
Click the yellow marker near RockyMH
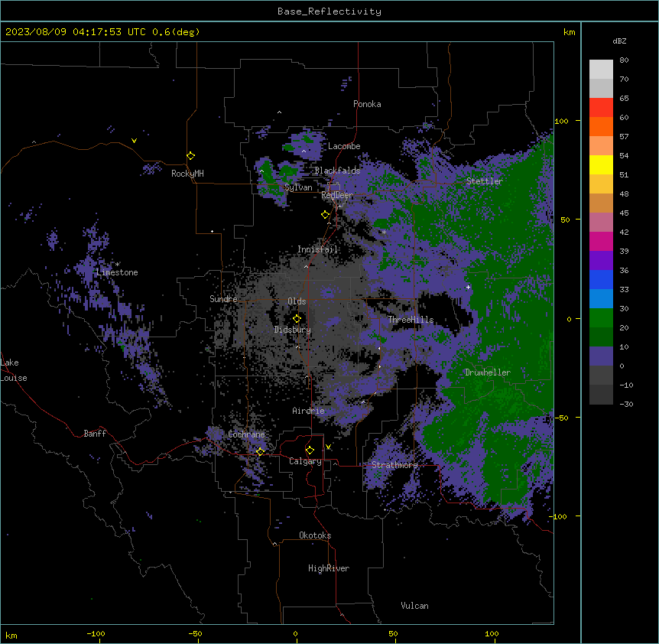click(x=191, y=156)
